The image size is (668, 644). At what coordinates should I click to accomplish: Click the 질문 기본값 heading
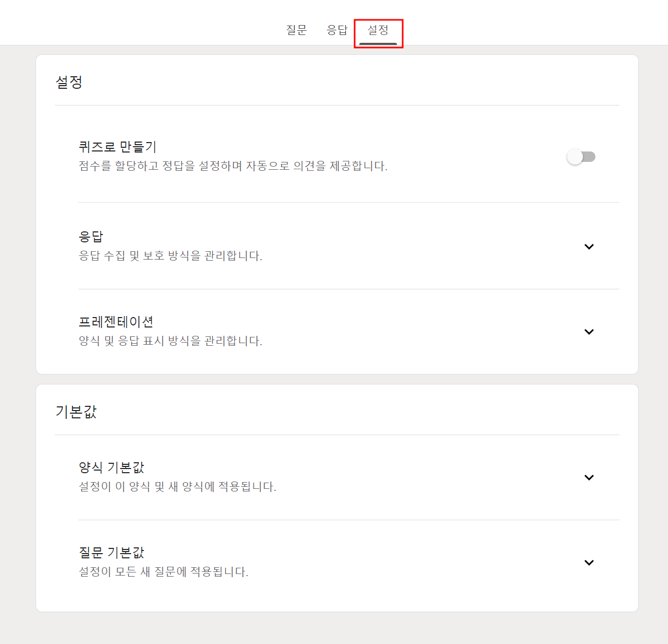[x=111, y=553]
